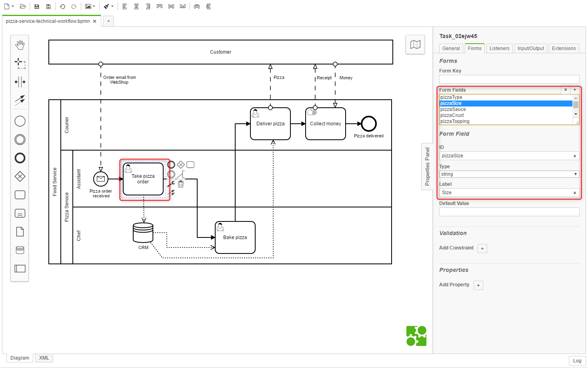This screenshot has height=368, width=588.
Task: Add a validation constraint with plus button
Action: (482, 249)
